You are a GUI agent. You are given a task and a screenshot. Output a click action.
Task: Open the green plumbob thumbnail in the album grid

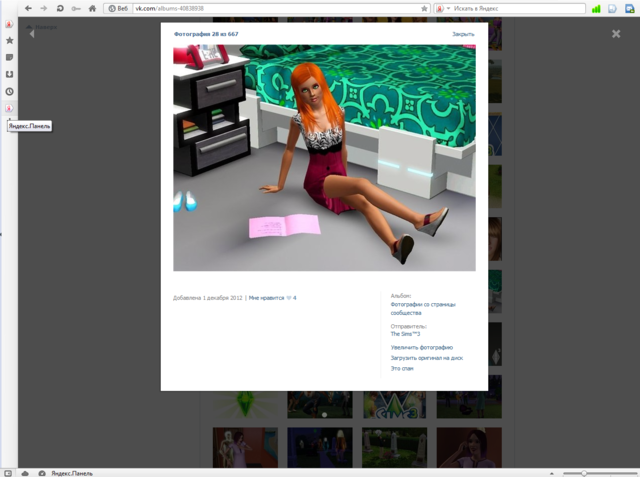click(x=245, y=404)
